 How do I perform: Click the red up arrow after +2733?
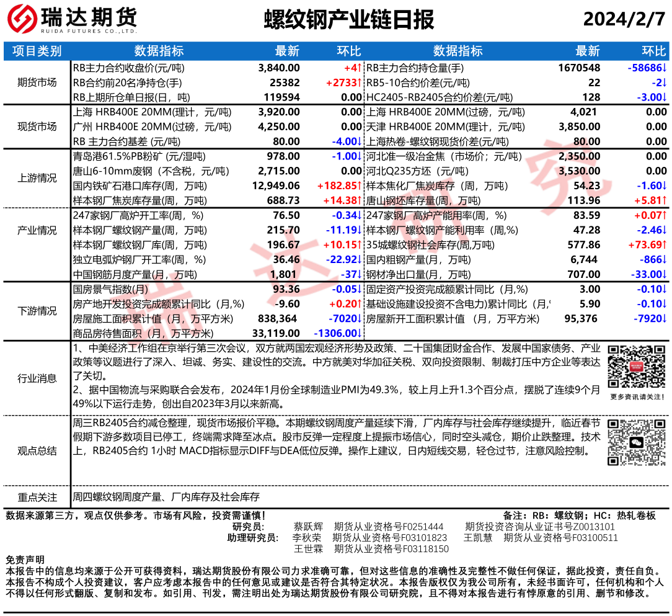coord(359,83)
